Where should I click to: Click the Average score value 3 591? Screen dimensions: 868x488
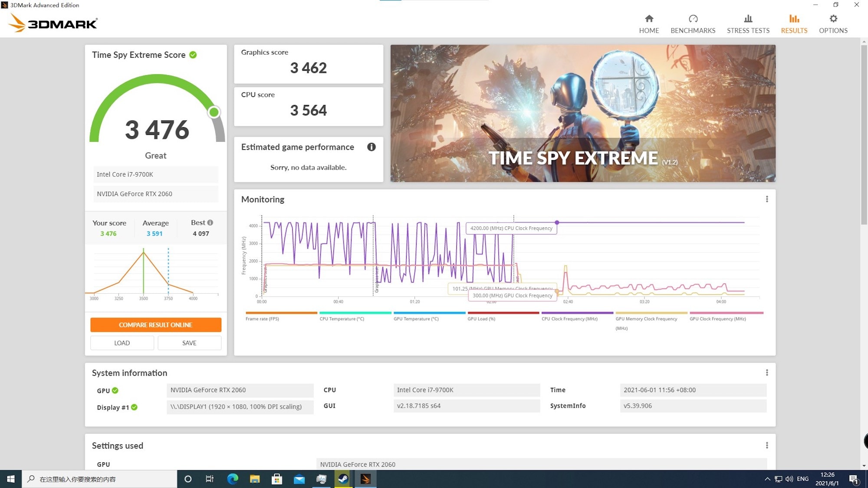155,233
